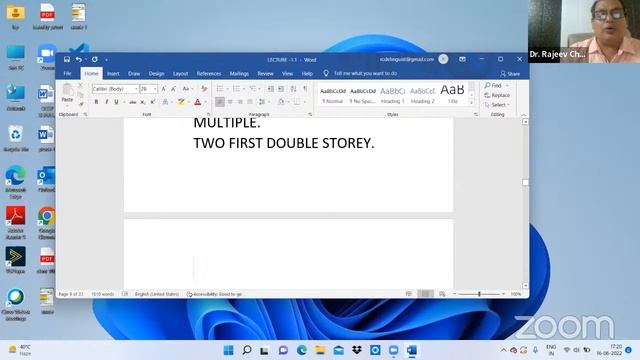Viewport: 640px width, 360px height.
Task: Open the font size dropdown
Action: coord(155,89)
